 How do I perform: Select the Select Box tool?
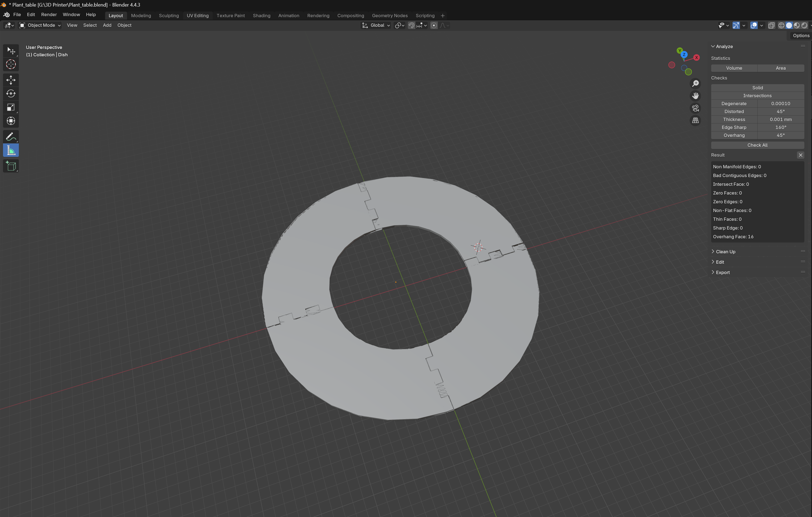point(11,51)
